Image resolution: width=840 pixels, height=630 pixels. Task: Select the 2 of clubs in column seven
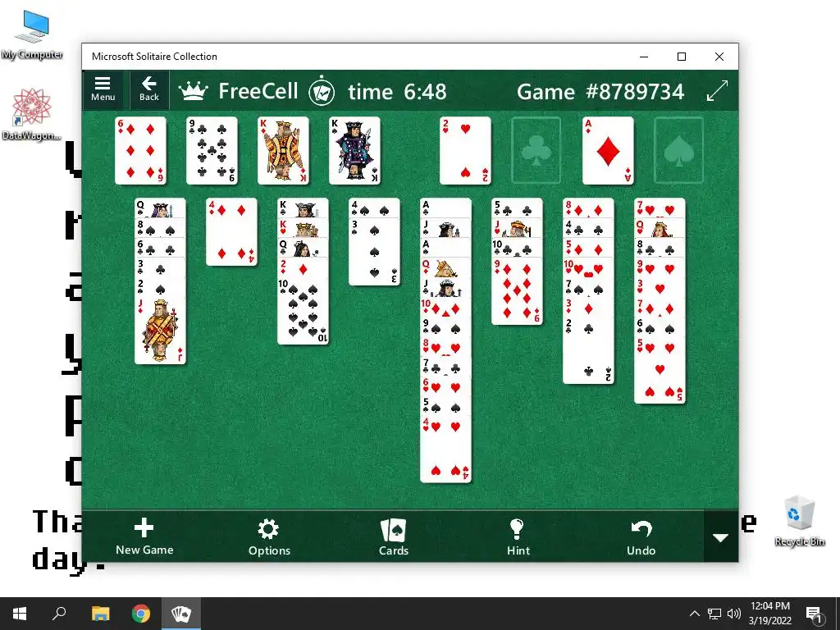(x=588, y=351)
